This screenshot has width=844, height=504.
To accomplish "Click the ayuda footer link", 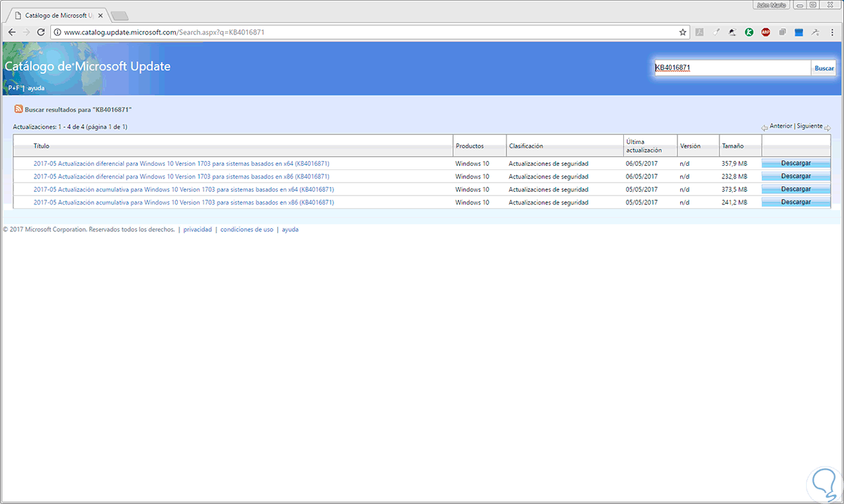I will 290,229.
